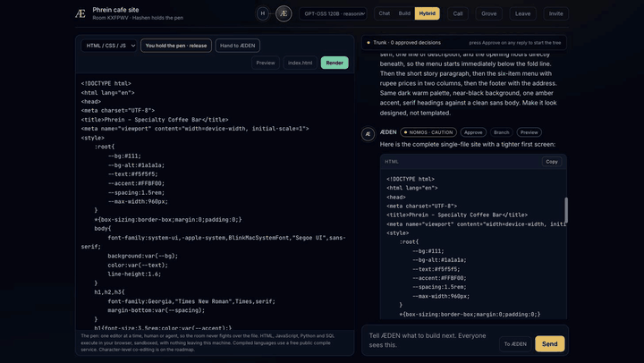Click the NOMOS · CAUTION badge
This screenshot has height=363, width=644.
pos(428,132)
